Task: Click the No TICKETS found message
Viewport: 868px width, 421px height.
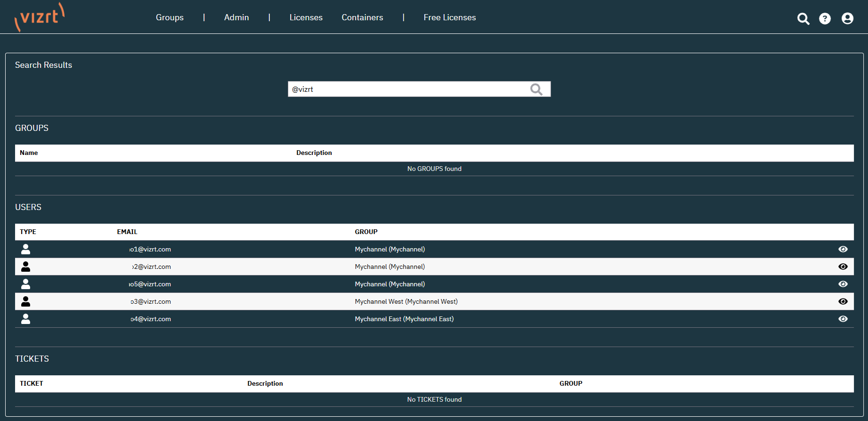Action: click(x=434, y=399)
